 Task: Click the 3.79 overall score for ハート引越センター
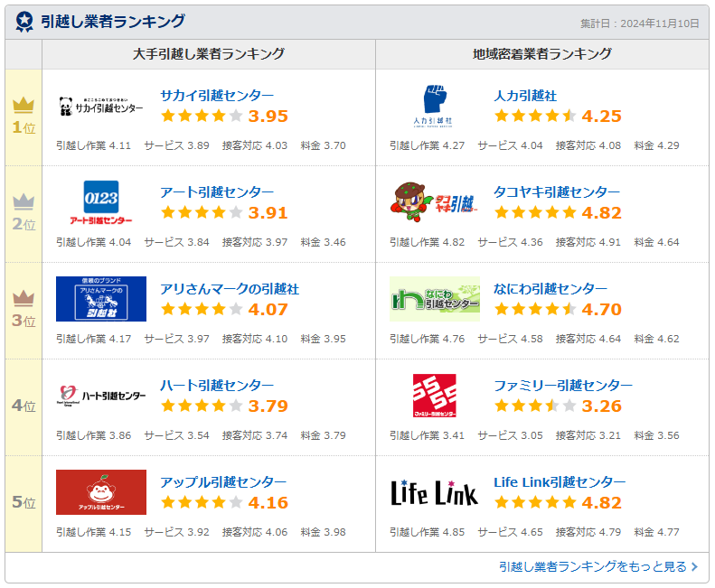click(x=268, y=406)
